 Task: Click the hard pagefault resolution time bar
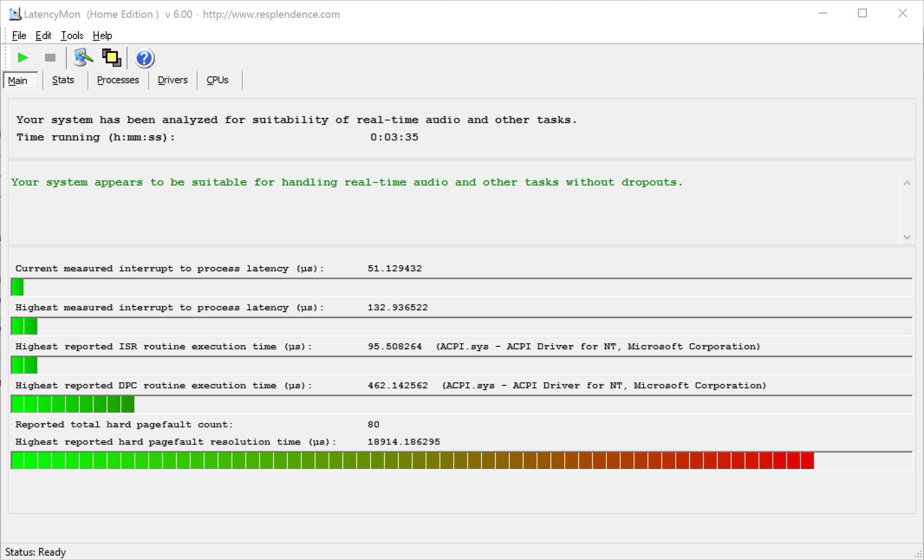click(x=412, y=461)
